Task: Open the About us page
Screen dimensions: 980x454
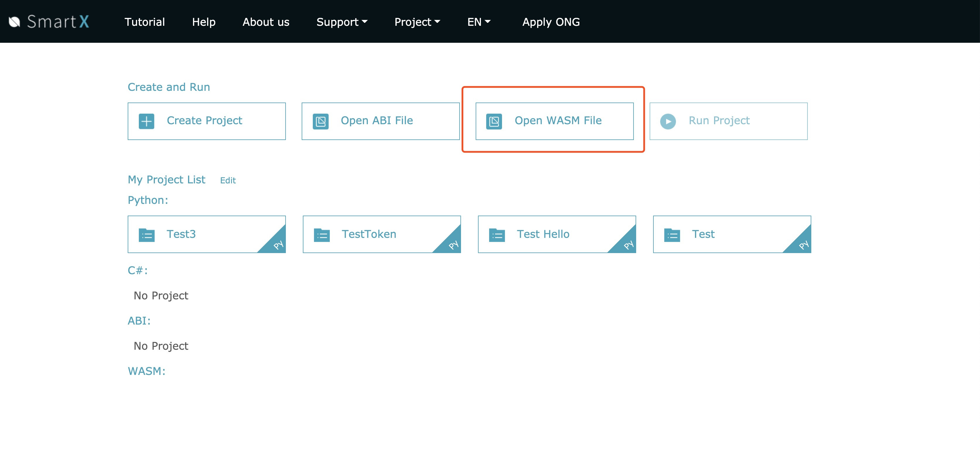Action: click(266, 22)
